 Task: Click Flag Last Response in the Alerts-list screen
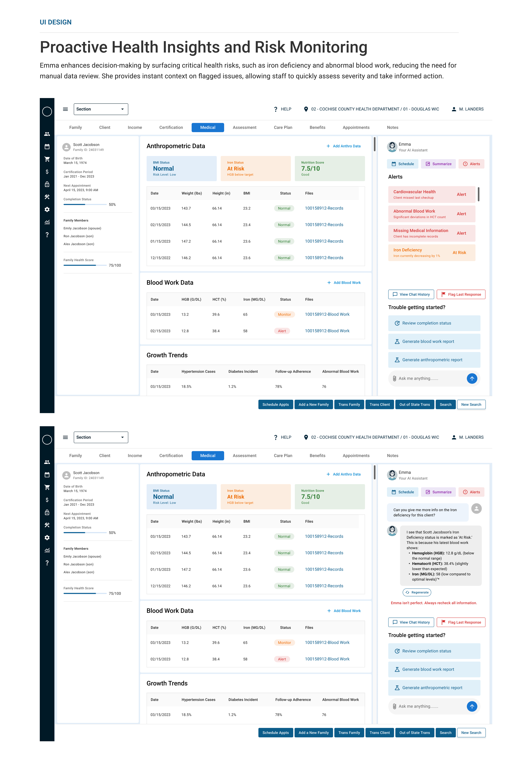click(x=461, y=294)
